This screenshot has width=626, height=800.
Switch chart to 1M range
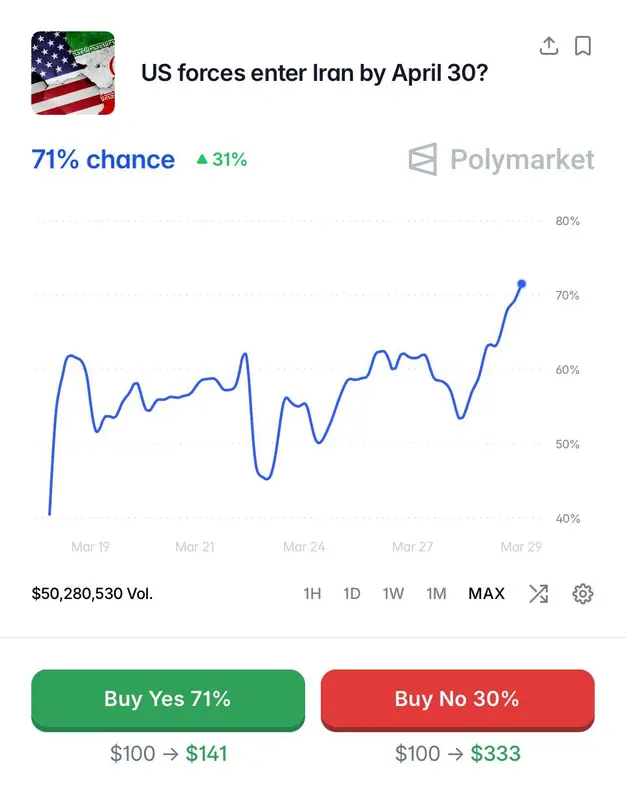(436, 594)
